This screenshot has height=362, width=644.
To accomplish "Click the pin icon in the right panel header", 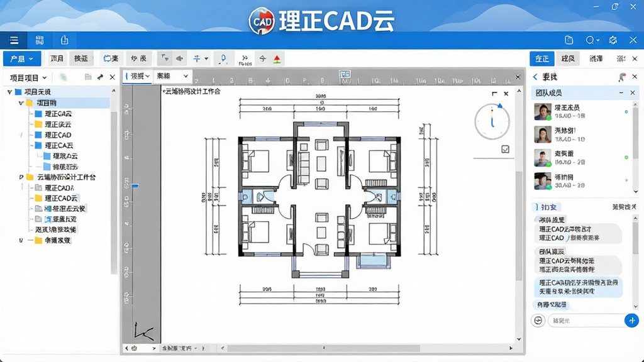I will coord(622,77).
